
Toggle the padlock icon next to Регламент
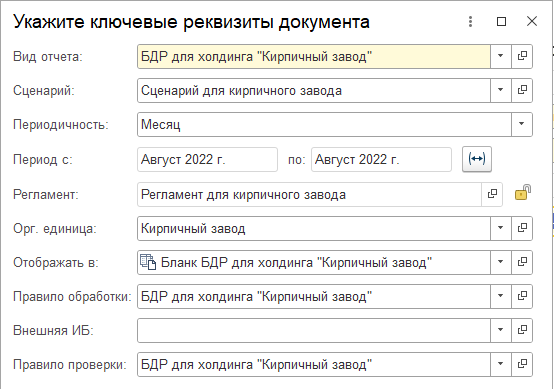click(x=523, y=193)
